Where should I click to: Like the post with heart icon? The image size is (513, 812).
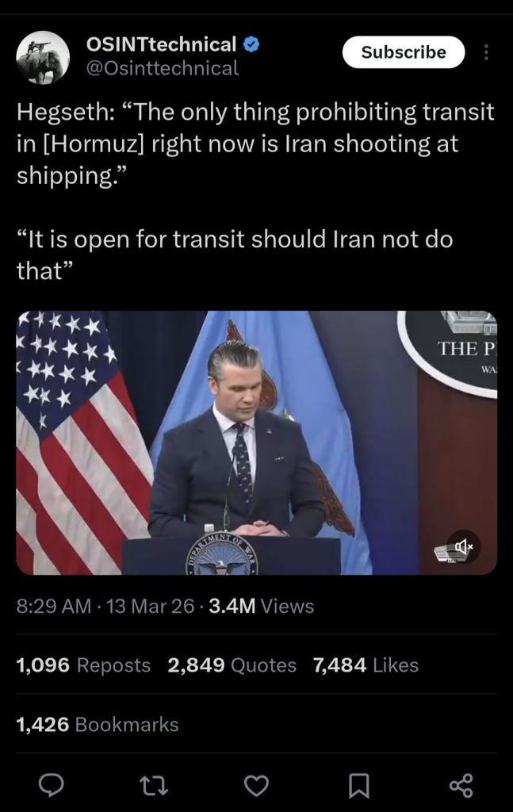[x=256, y=786]
